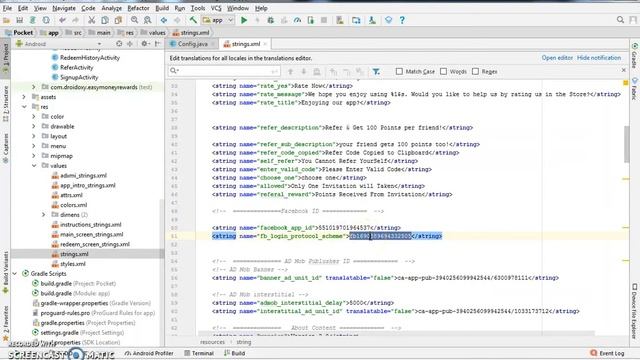Image resolution: width=640 pixels, height=360 pixels.
Task: Open the Build menu
Action: [162, 8]
